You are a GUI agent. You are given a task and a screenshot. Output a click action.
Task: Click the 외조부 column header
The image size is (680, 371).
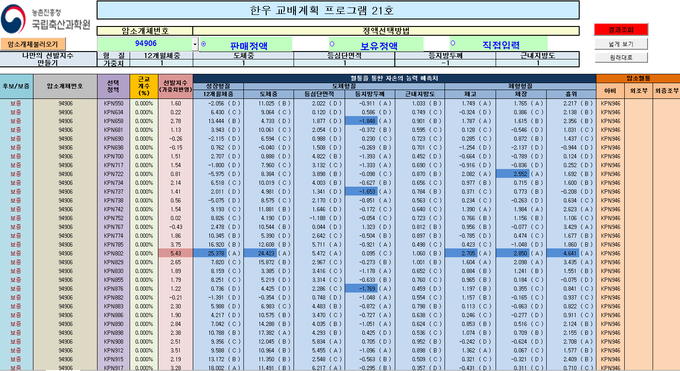tap(638, 91)
